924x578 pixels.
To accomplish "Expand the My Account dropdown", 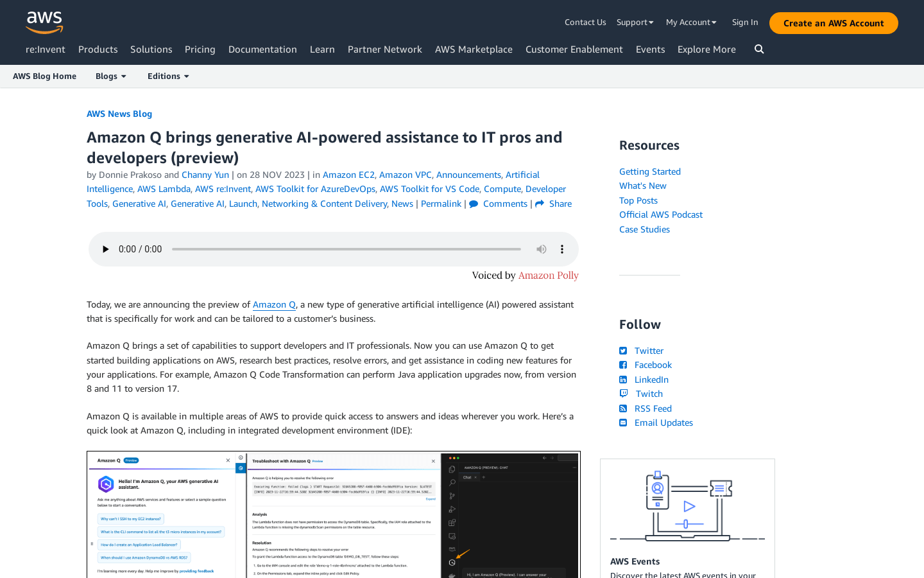I will click(x=691, y=22).
